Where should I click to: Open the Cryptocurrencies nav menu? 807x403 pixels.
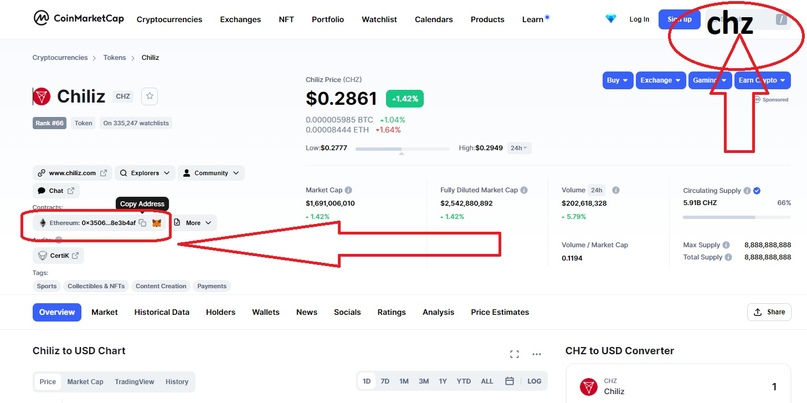(169, 20)
